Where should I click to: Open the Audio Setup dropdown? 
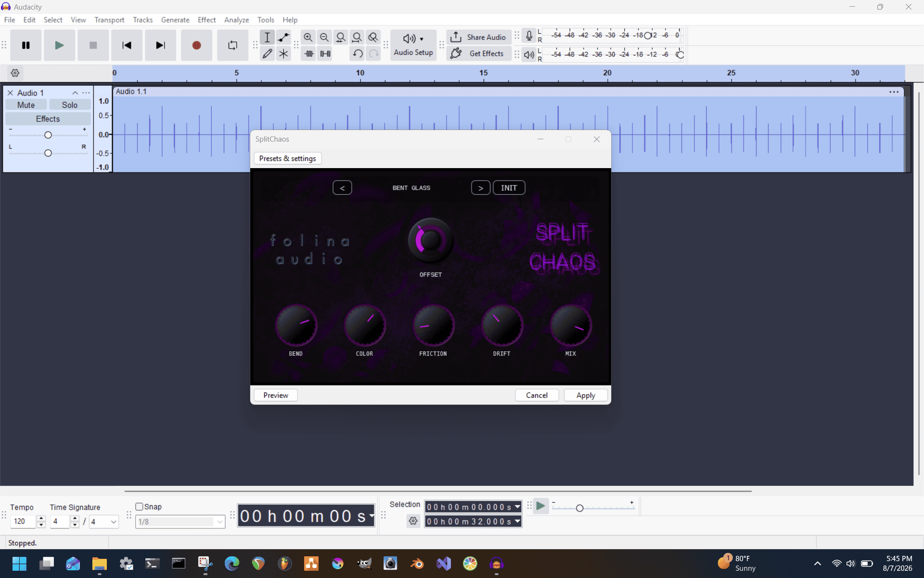pos(413,45)
